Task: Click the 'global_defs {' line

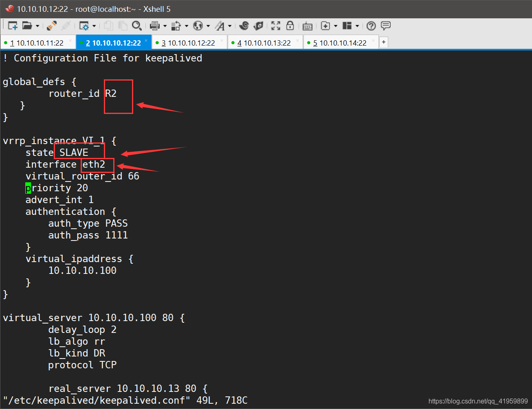Action: pos(40,82)
